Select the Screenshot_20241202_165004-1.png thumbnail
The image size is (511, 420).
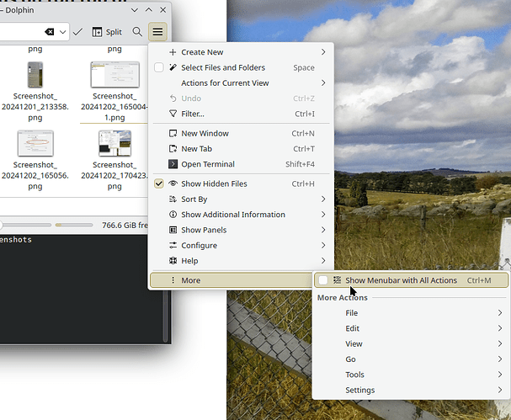114,75
